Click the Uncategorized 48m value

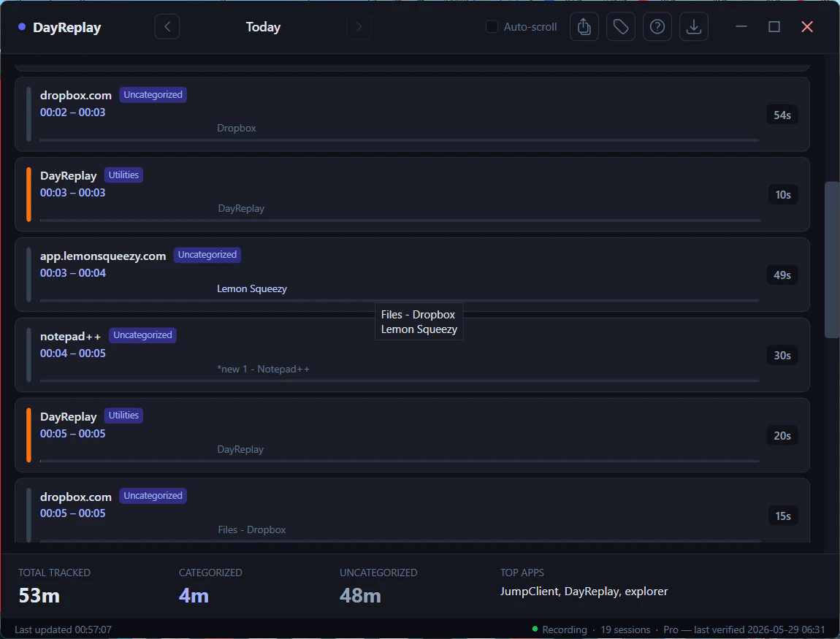pos(360,596)
